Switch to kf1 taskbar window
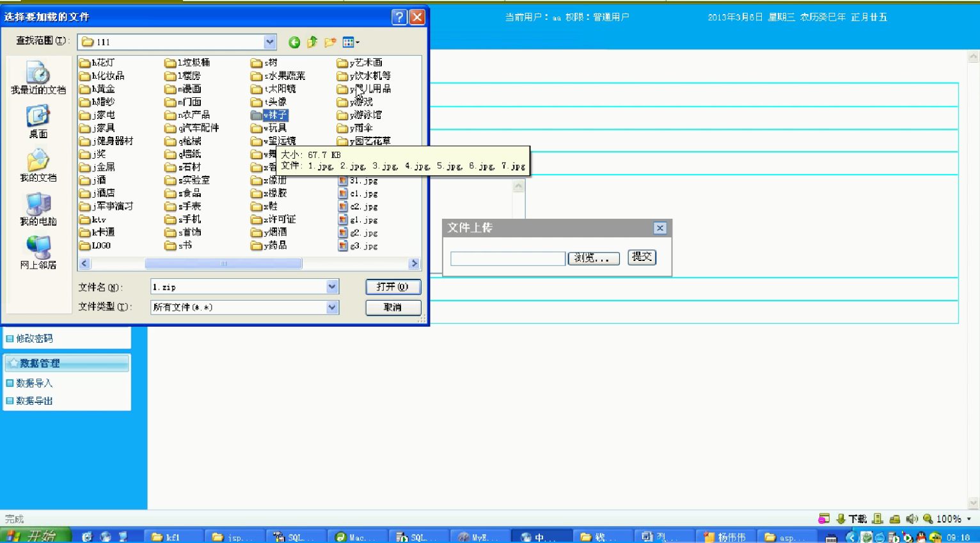This screenshot has height=543, width=980. [x=174, y=537]
